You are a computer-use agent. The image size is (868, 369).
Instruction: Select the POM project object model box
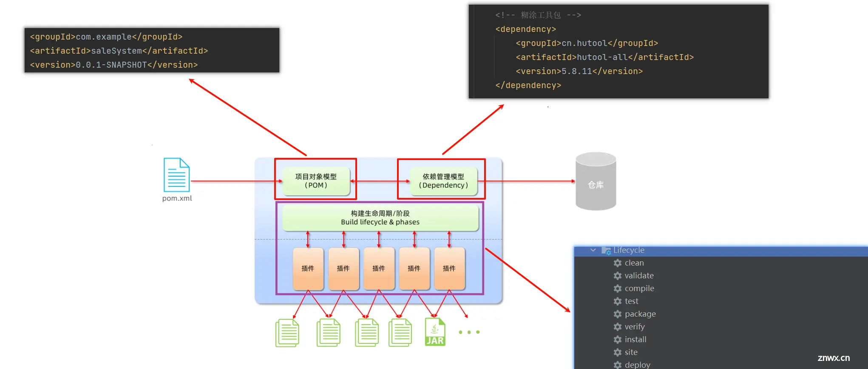tap(316, 181)
